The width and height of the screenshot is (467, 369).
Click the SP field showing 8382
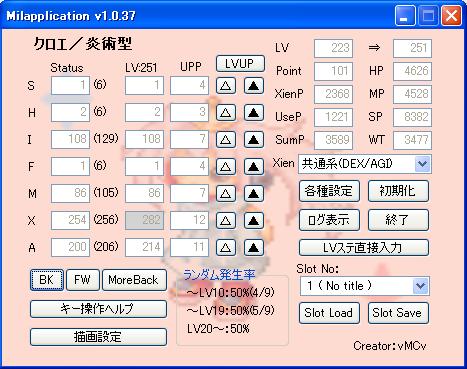[x=412, y=117]
